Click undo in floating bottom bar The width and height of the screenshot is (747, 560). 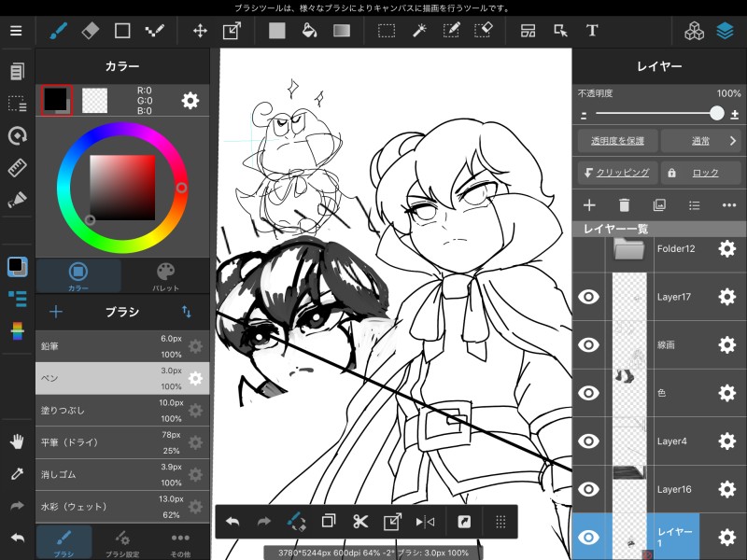point(232,522)
